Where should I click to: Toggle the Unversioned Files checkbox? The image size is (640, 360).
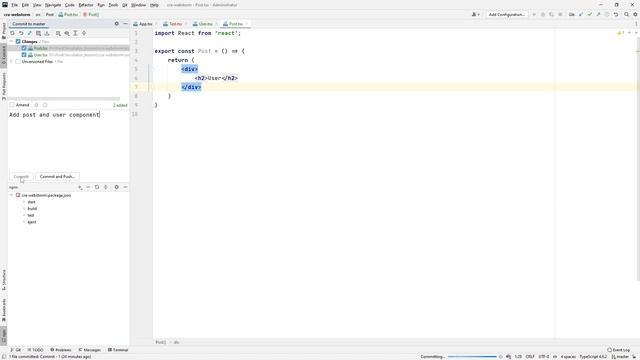coord(18,62)
